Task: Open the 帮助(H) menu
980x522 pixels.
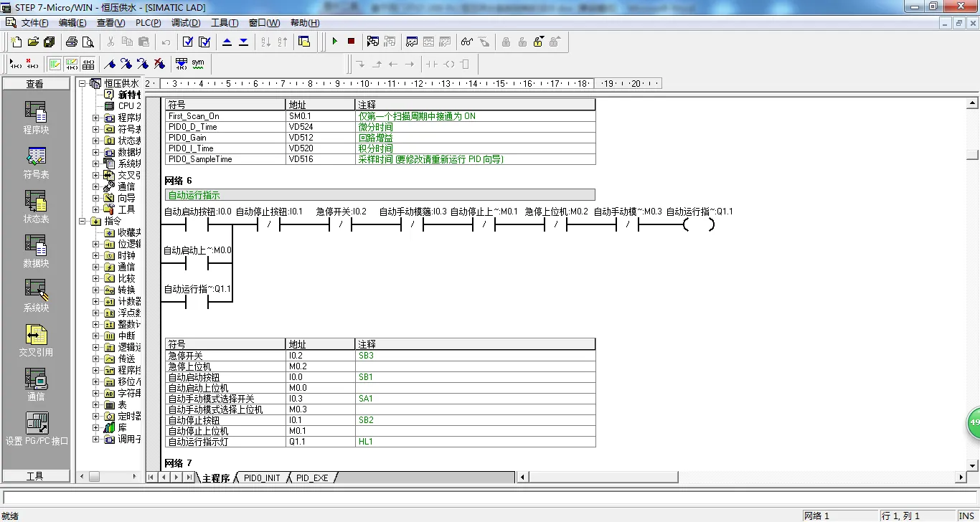Action: 305,23
